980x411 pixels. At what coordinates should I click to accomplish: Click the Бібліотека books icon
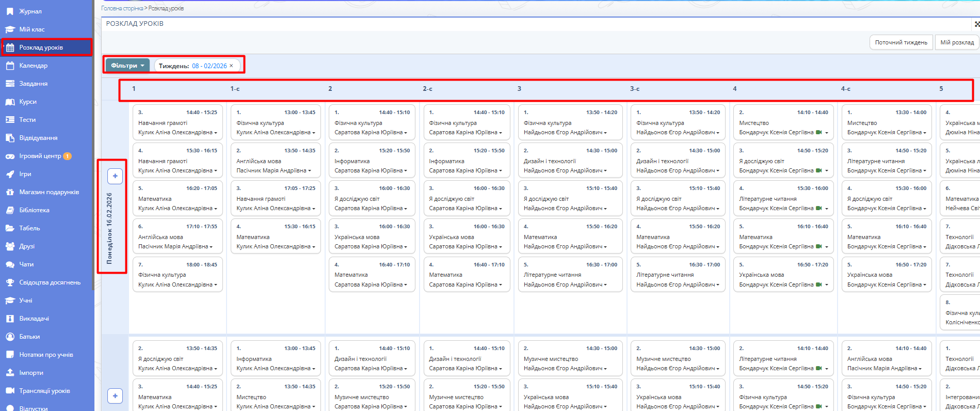10,210
